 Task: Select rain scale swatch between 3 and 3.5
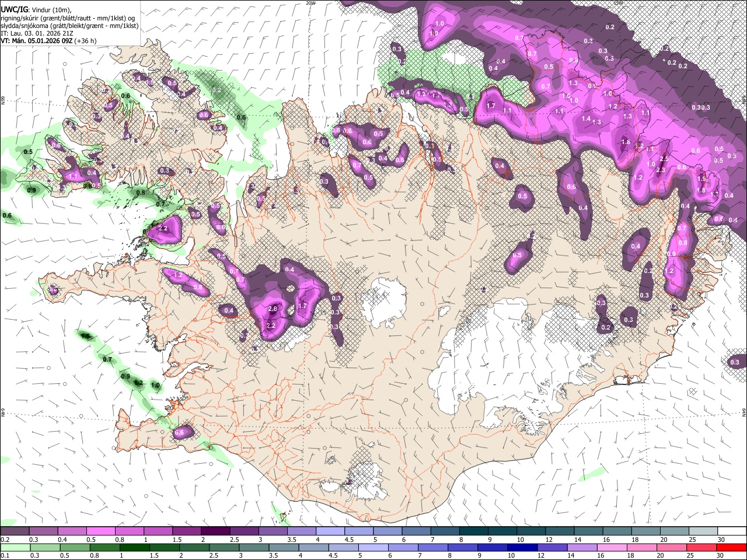(x=254, y=547)
